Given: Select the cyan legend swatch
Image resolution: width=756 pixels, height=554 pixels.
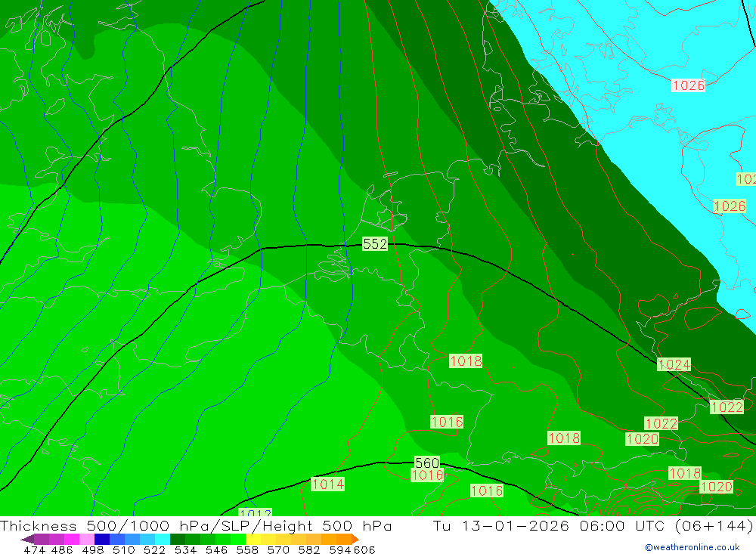Looking at the screenshot, I should tap(163, 539).
